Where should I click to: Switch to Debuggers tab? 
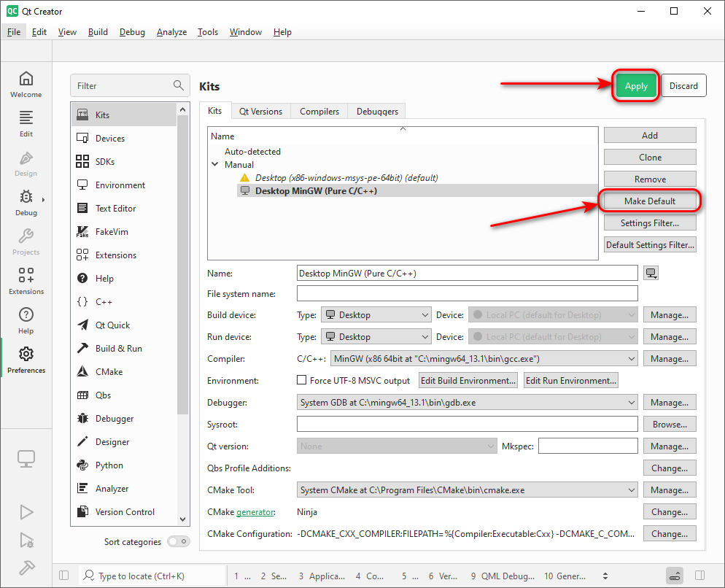click(377, 112)
